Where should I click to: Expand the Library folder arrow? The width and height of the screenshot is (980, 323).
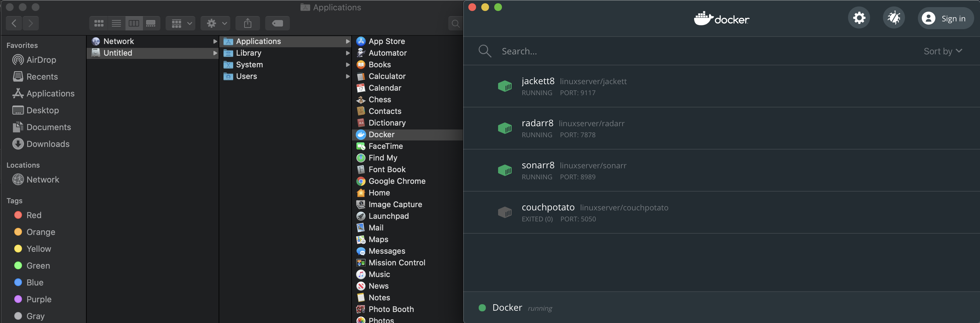tap(347, 53)
